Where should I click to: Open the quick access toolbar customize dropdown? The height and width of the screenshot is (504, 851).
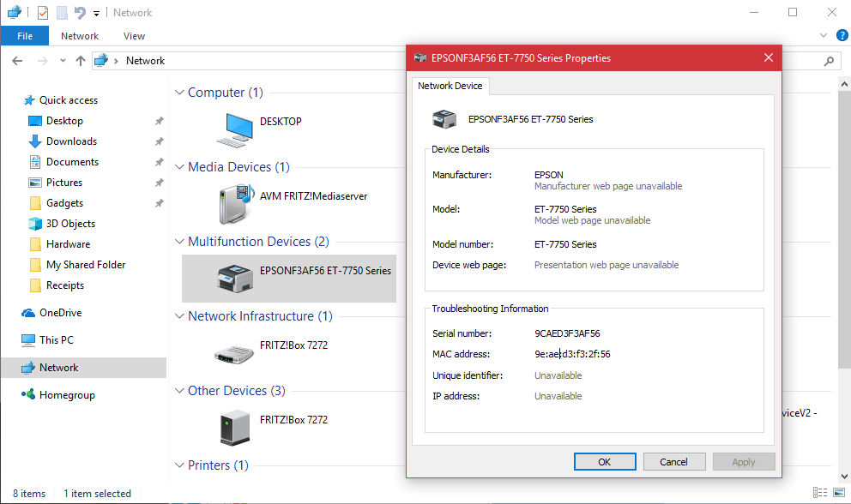96,14
